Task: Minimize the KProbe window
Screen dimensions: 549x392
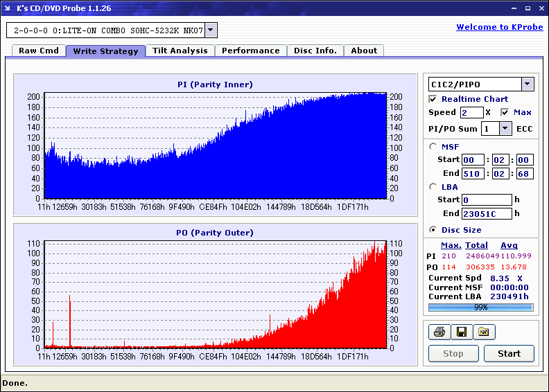Action: (514, 8)
